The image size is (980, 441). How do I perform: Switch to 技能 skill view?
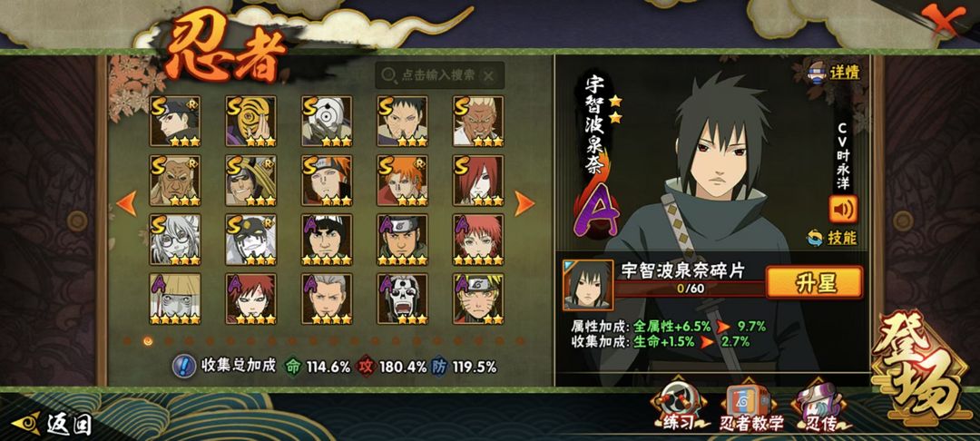pyautogui.click(x=832, y=238)
